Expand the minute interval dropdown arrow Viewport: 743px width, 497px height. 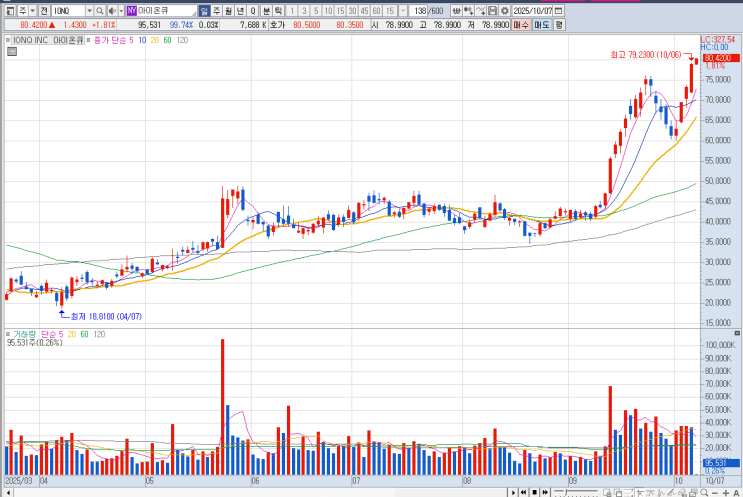click(x=403, y=10)
